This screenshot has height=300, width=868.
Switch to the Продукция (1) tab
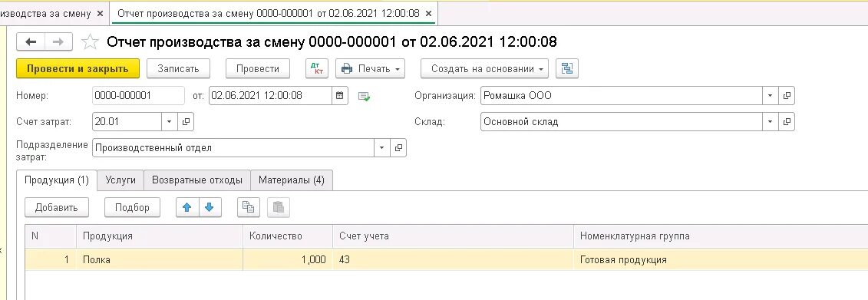click(57, 180)
